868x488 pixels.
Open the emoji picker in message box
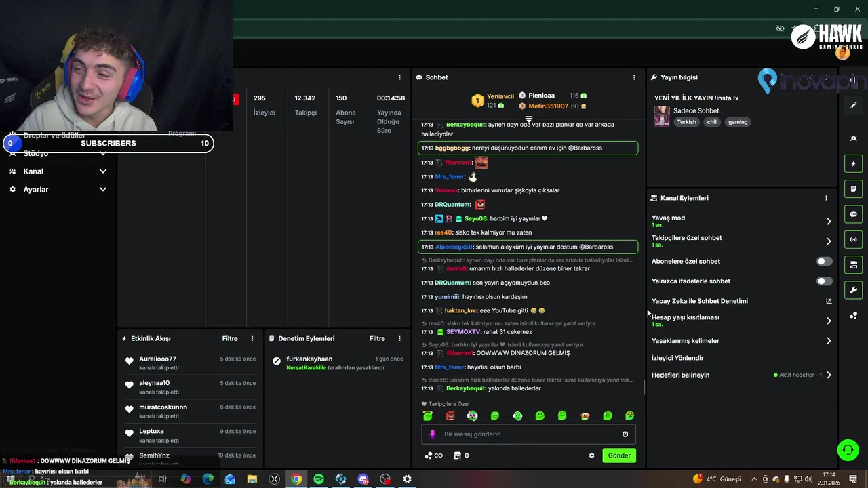point(625,434)
